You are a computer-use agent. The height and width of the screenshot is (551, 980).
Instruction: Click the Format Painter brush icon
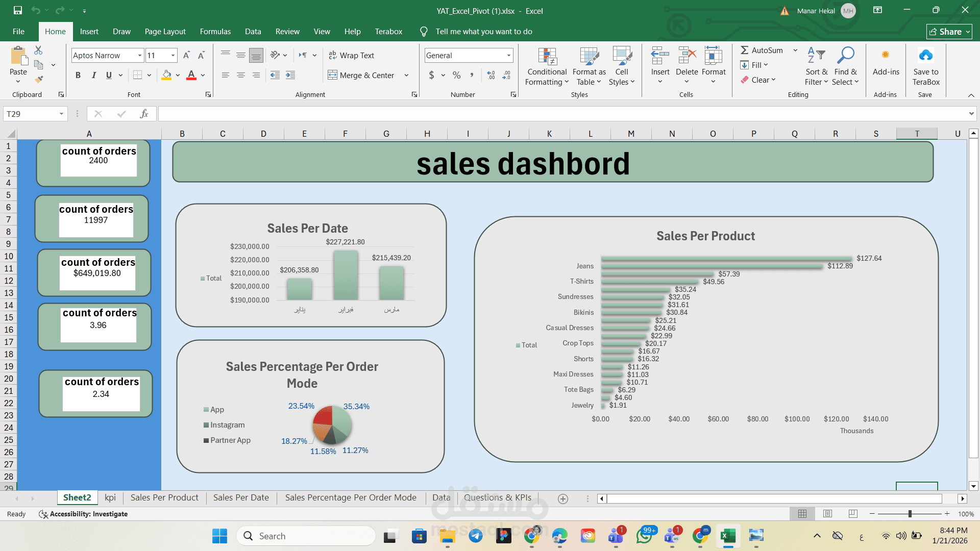[39, 79]
